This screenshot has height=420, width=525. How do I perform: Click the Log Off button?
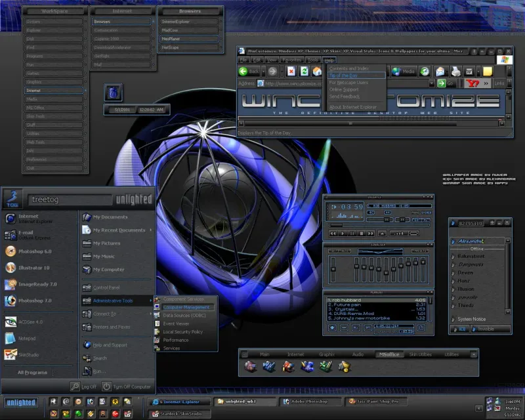84,387
